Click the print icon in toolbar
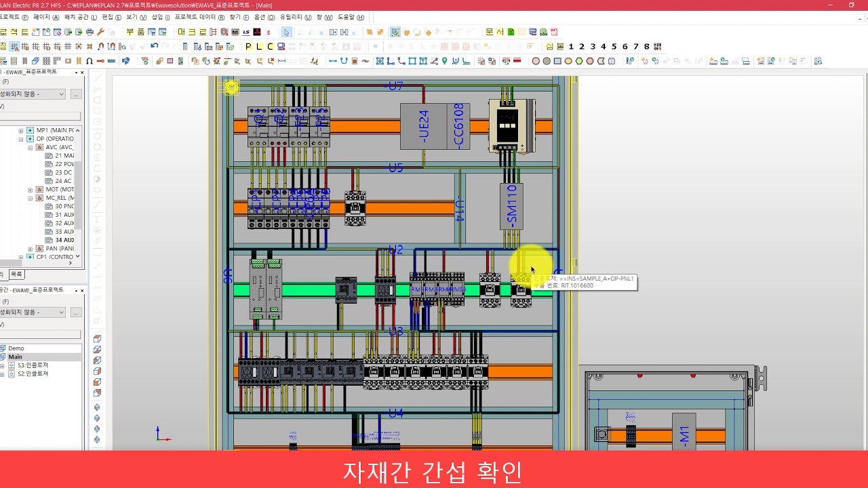Image resolution: width=868 pixels, height=488 pixels. (x=90, y=32)
